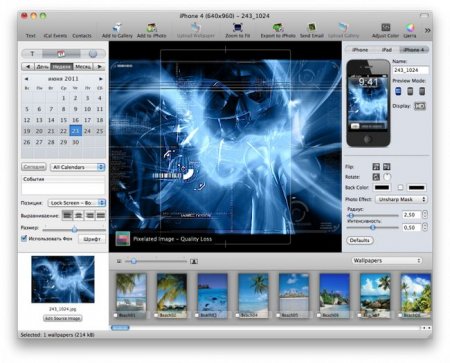450x363 pixels.
Task: Open the All Calendars dropdown
Action: 78,167
